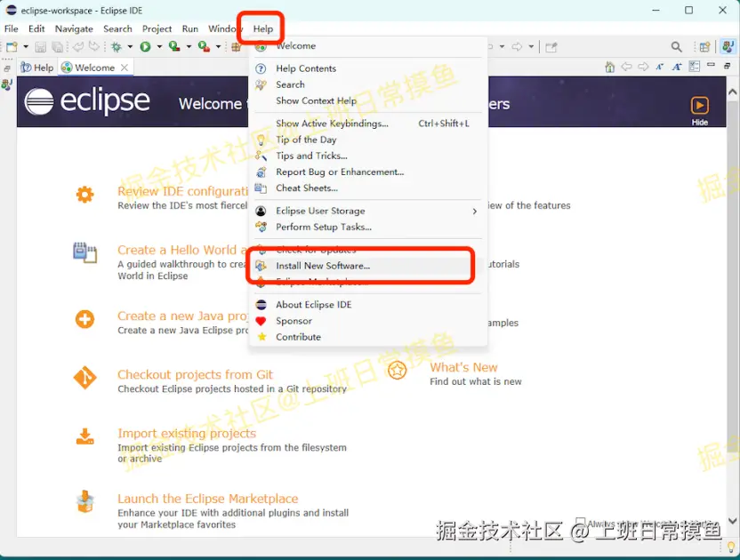Toggle Always show Welcome at start up checkbox
Viewport: 740px width, 560px height.
(582, 524)
